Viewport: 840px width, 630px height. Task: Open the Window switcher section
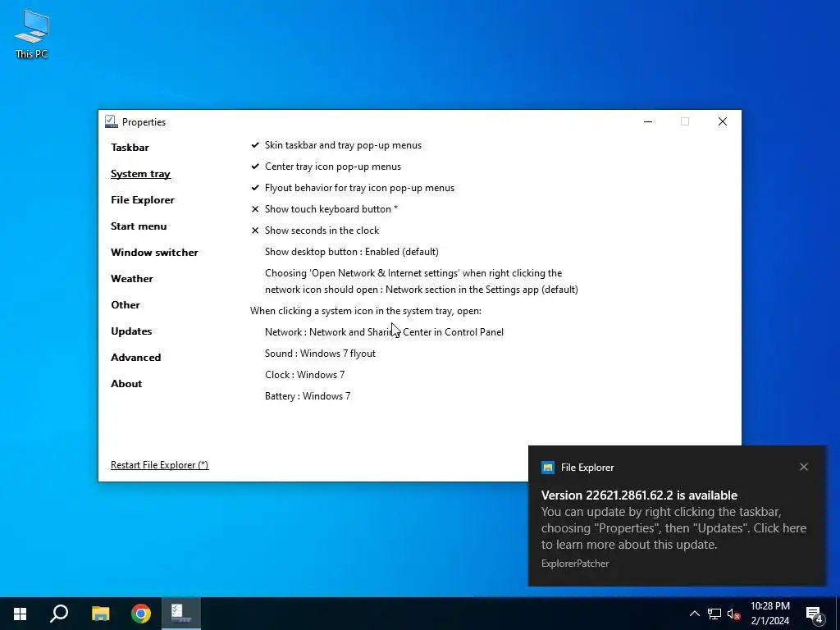click(154, 253)
